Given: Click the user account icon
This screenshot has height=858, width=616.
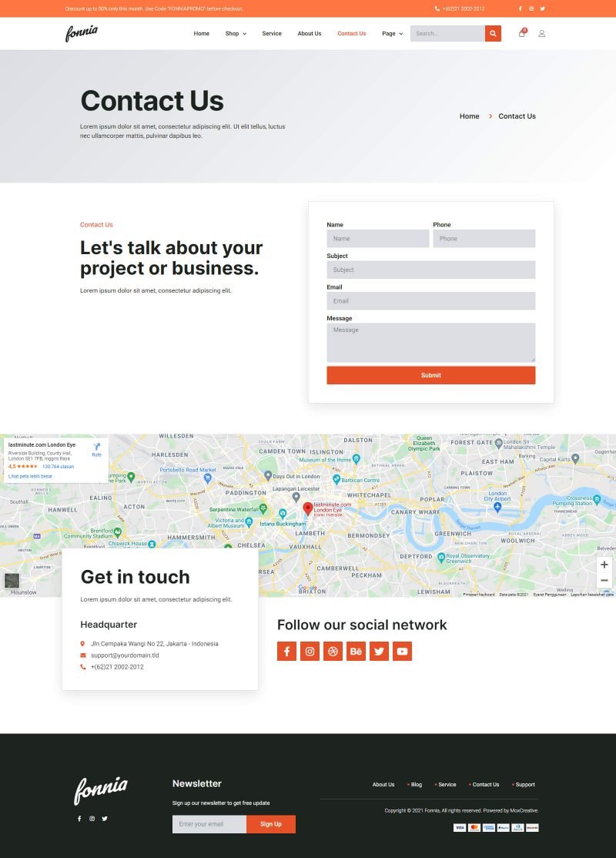Looking at the screenshot, I should pos(541,34).
